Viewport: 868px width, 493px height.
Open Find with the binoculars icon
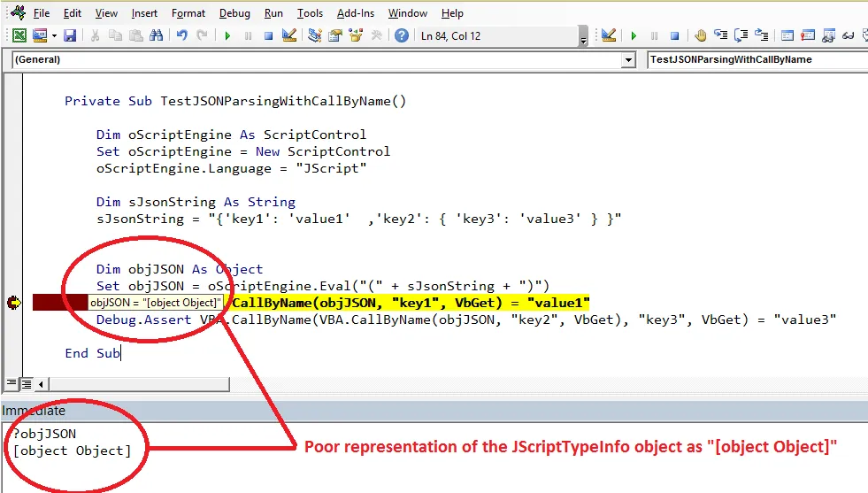[156, 36]
